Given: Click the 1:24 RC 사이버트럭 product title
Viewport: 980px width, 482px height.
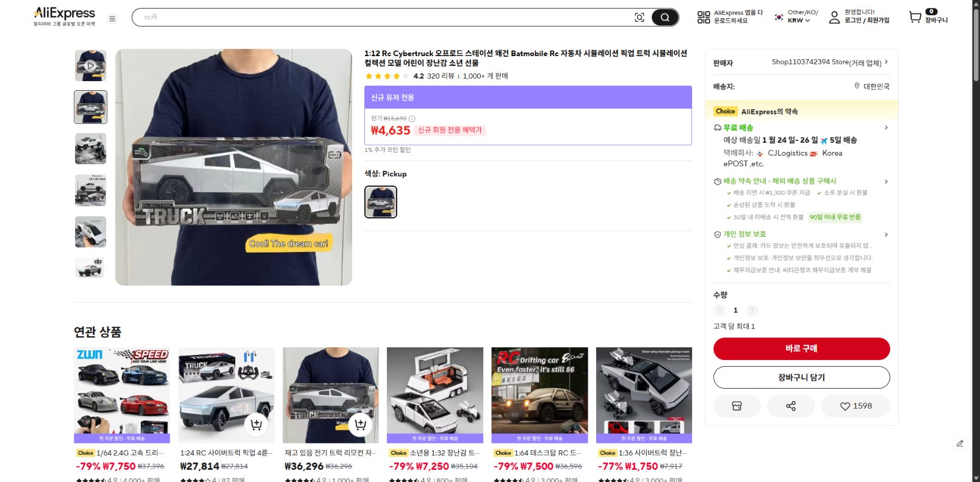Looking at the screenshot, I should click(226, 453).
